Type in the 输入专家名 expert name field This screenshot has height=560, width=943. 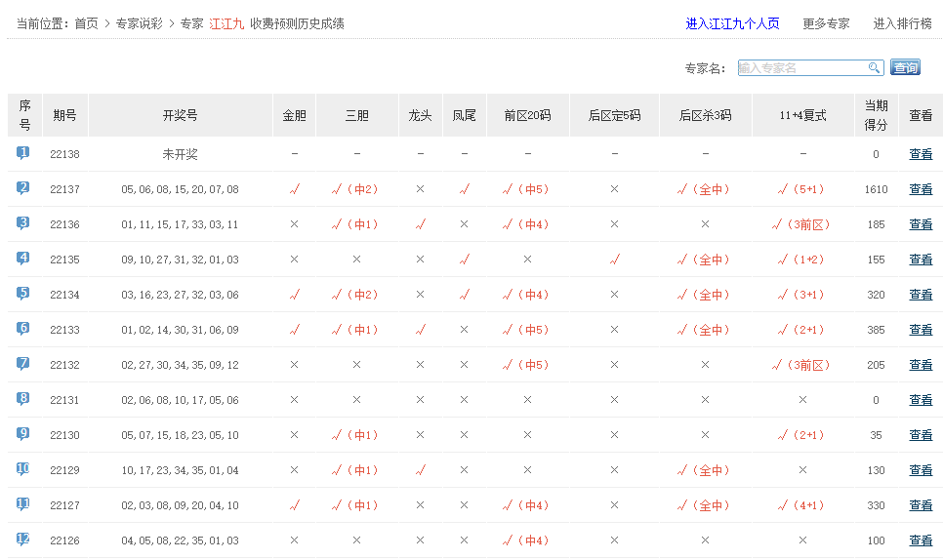point(801,67)
